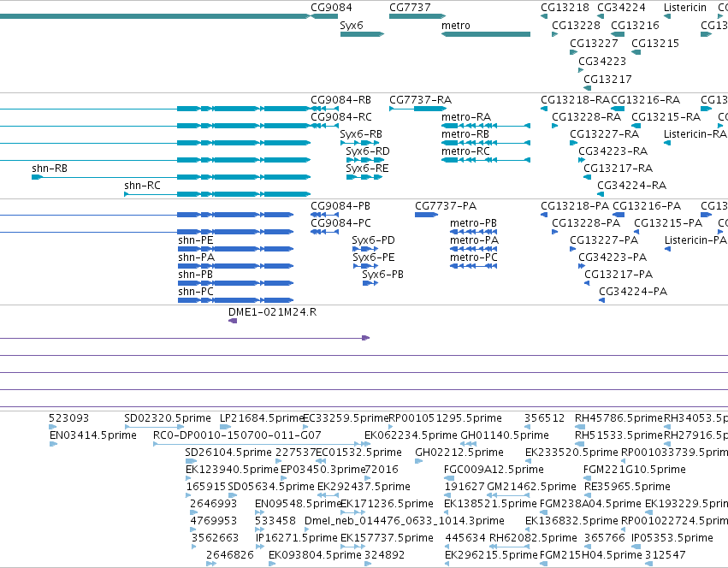Select the IP16271.5prime EST label

pyautogui.click(x=296, y=538)
